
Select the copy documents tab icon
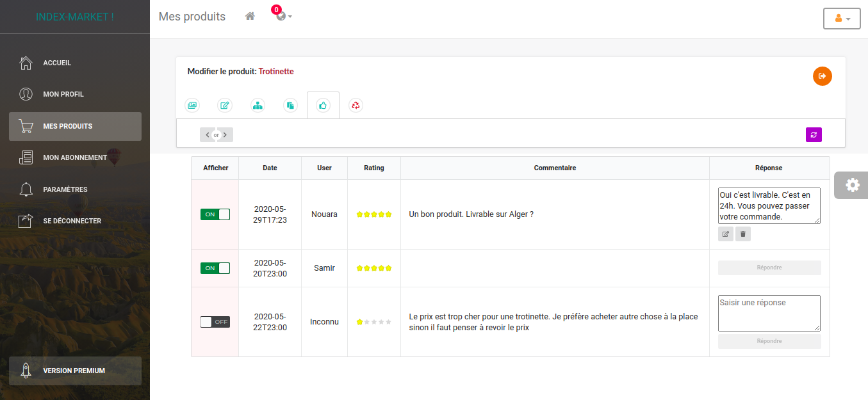[290, 106]
